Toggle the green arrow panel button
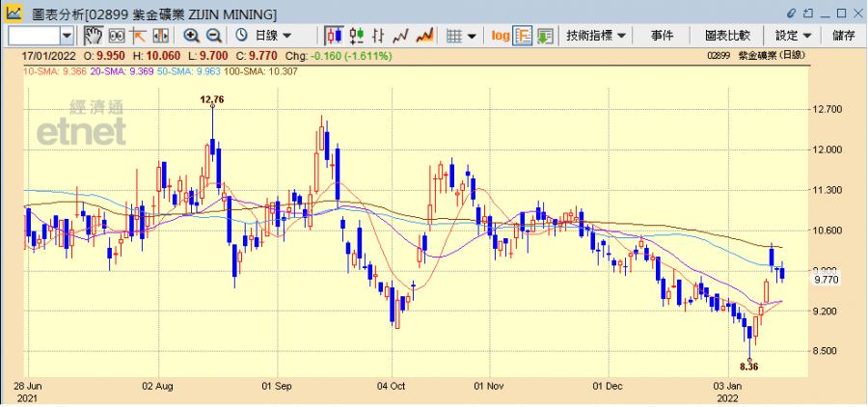Image resolution: width=868 pixels, height=407 pixels. point(545,36)
